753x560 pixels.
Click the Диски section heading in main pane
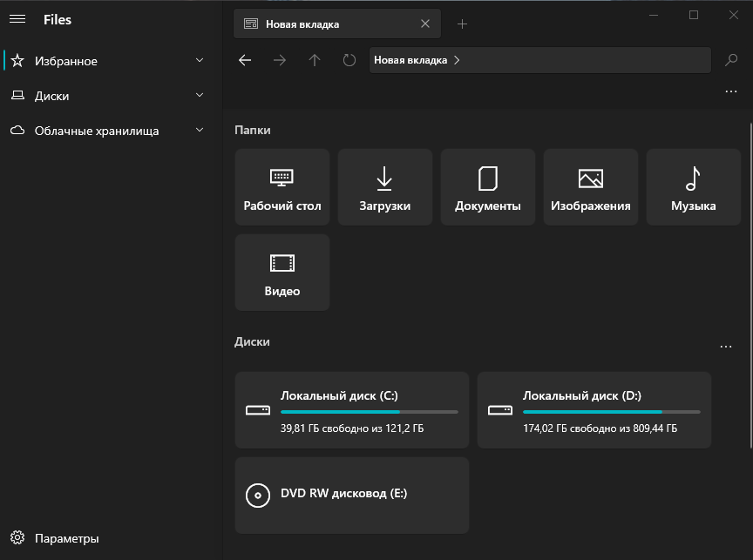252,341
